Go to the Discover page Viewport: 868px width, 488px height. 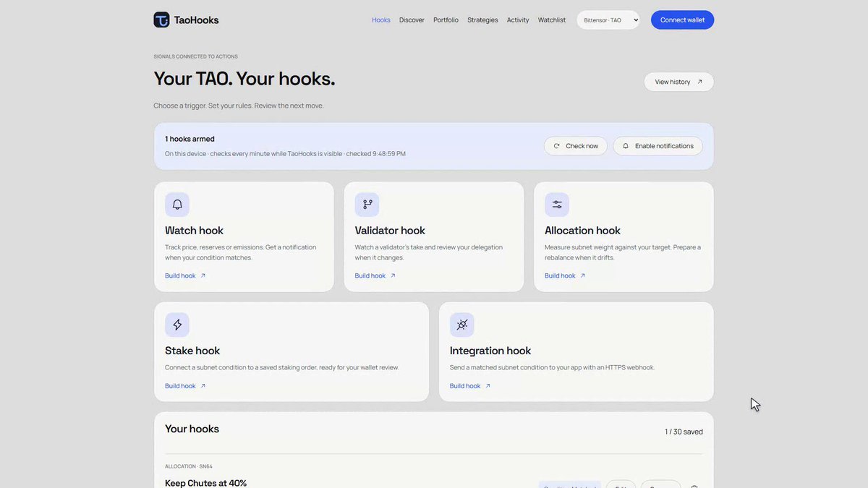(x=412, y=20)
